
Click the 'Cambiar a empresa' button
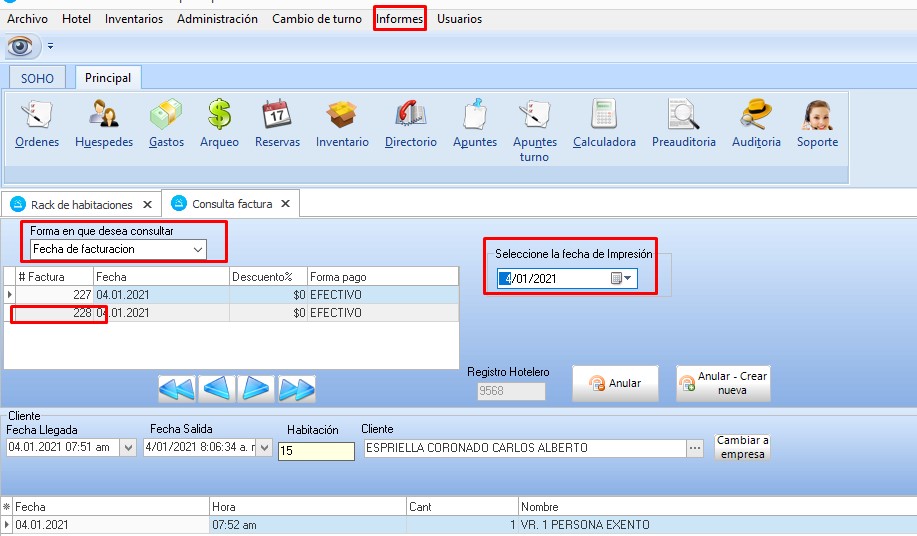coord(742,447)
